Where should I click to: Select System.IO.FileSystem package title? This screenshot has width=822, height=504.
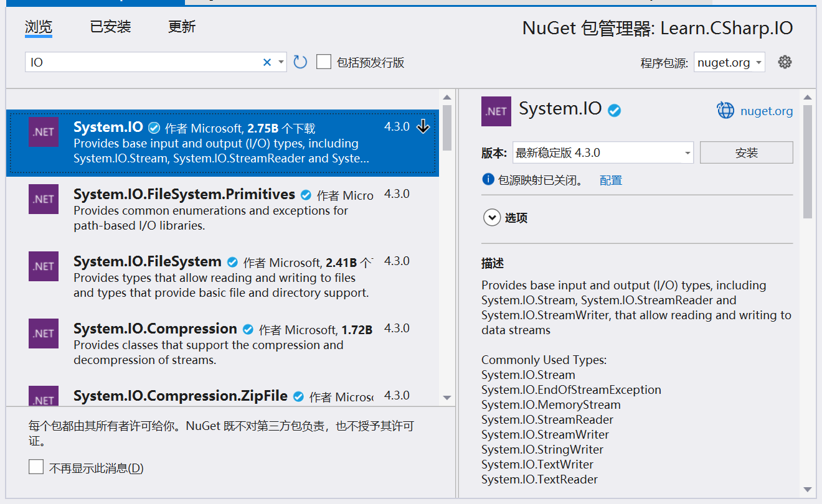tap(148, 261)
